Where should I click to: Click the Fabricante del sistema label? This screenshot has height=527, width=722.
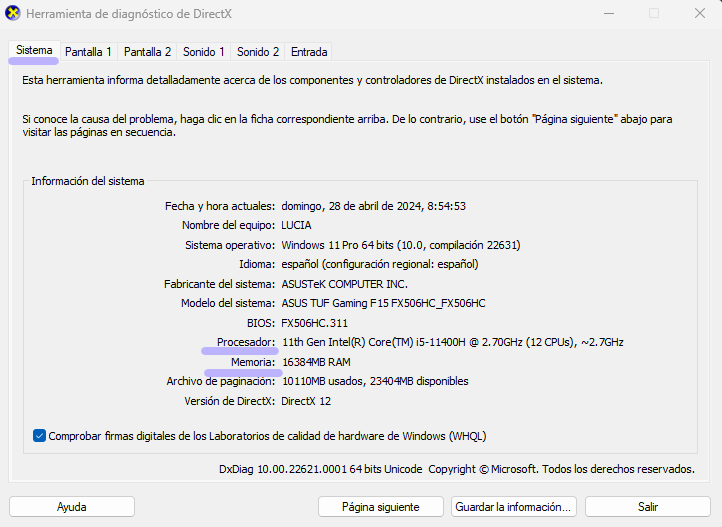point(219,284)
